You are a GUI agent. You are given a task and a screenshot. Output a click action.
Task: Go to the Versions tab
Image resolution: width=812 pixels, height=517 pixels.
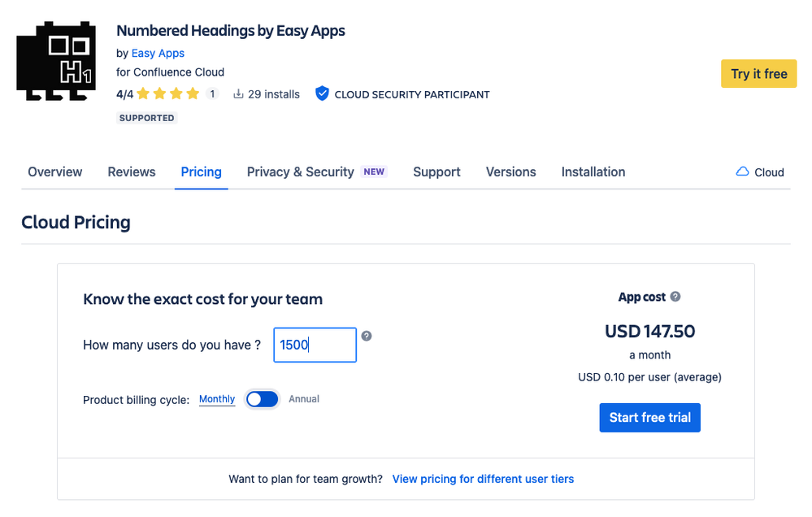(x=510, y=172)
